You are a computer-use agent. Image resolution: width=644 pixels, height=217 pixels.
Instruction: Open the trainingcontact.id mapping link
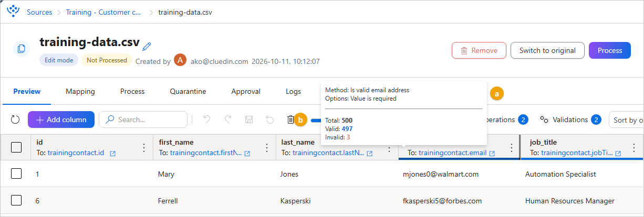click(x=76, y=153)
